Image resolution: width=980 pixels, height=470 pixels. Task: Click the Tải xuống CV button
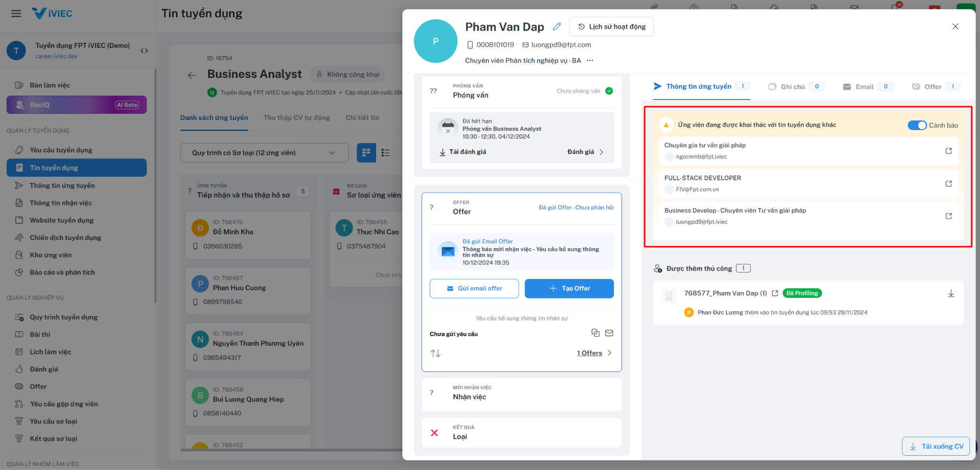pos(935,447)
